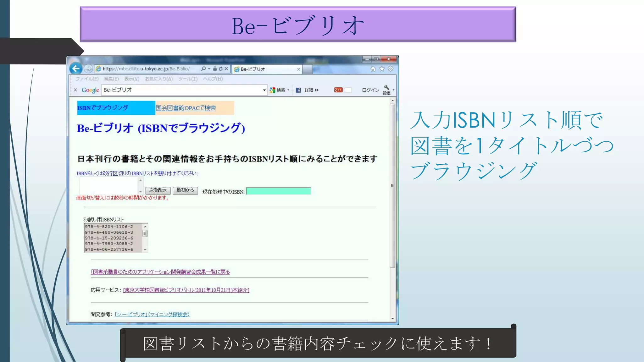The width and height of the screenshot is (644, 362).
Task: Select ISBN 978-4-06-257736-6 in sample list
Action: pyautogui.click(x=109, y=249)
